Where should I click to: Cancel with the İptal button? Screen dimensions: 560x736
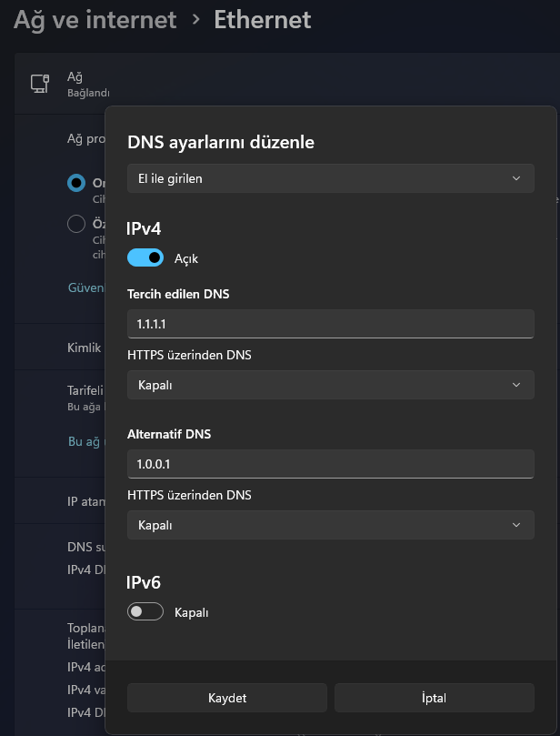434,698
